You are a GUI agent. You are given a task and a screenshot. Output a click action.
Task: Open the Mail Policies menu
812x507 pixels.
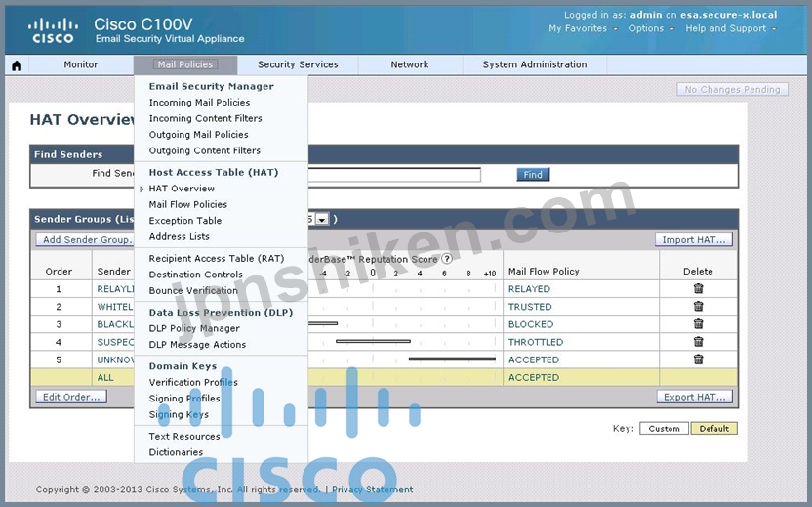185,64
